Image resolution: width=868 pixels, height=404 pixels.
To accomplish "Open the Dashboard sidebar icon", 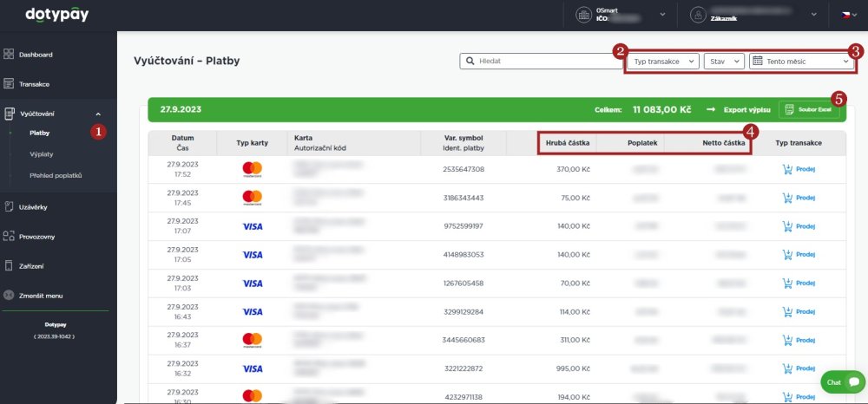I will [9, 54].
